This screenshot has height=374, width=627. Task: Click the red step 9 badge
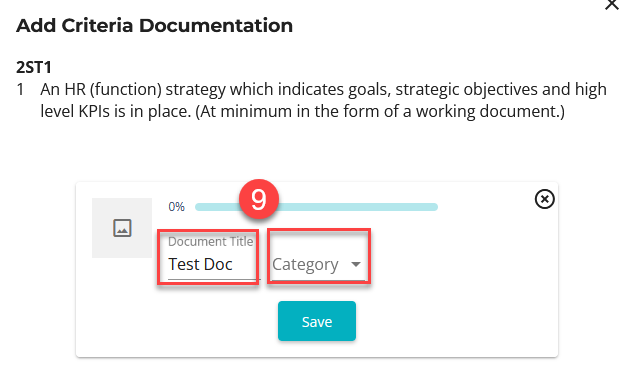point(259,199)
